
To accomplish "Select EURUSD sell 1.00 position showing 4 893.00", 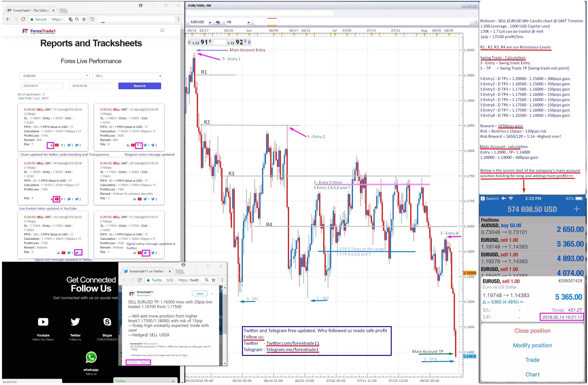I will (x=533, y=258).
